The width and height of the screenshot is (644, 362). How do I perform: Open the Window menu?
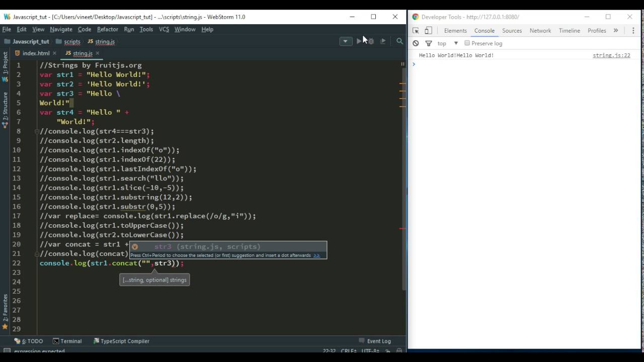[185, 29]
